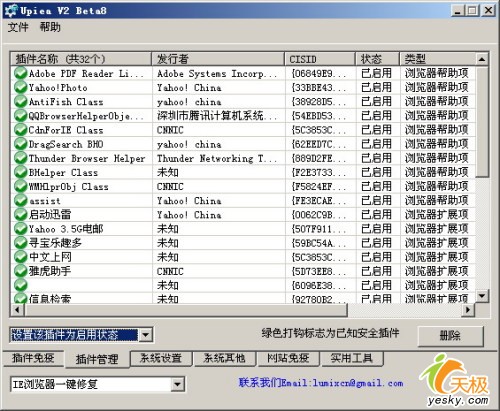Click green check icon beside Thunder Browser Helper
The width and height of the screenshot is (500, 411).
(x=21, y=158)
